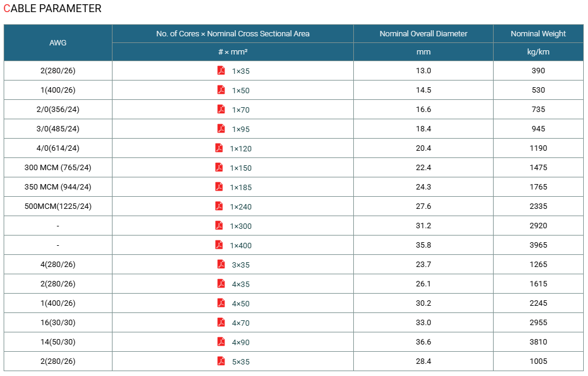This screenshot has width=588, height=376.
Task: Click the Nominal Weight column header
Action: tap(538, 34)
